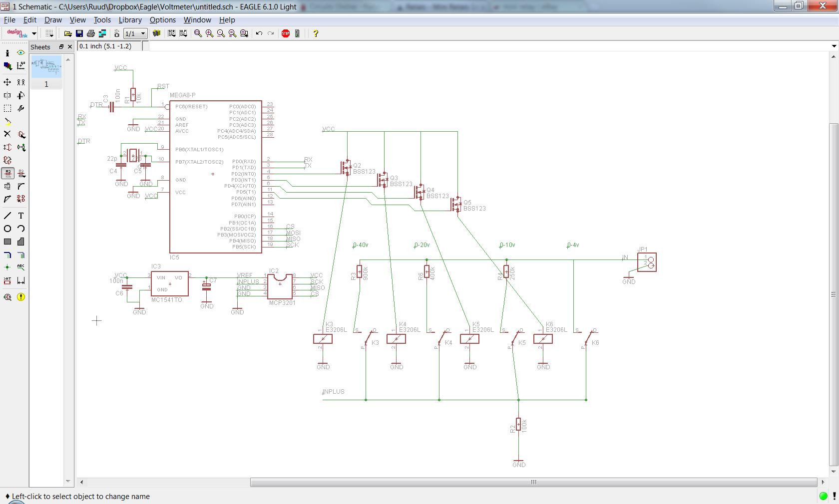This screenshot has height=504, width=839.
Task: Toggle float on the Sheets panel
Action: [x=61, y=47]
